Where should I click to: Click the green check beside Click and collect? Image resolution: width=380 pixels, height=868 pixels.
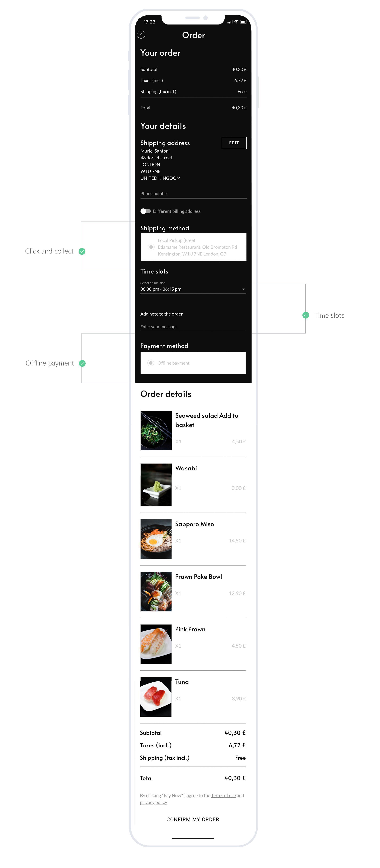pyautogui.click(x=82, y=251)
